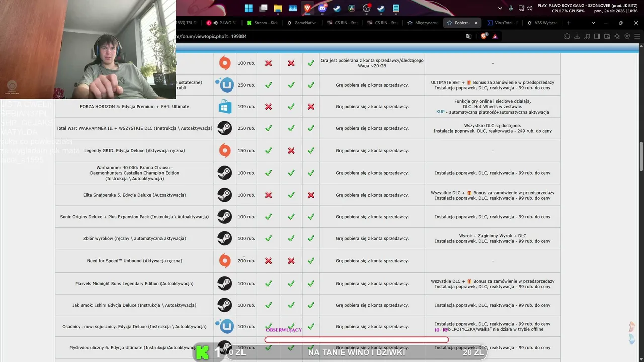
Task: Open the tab search dropdown
Action: 593,23
